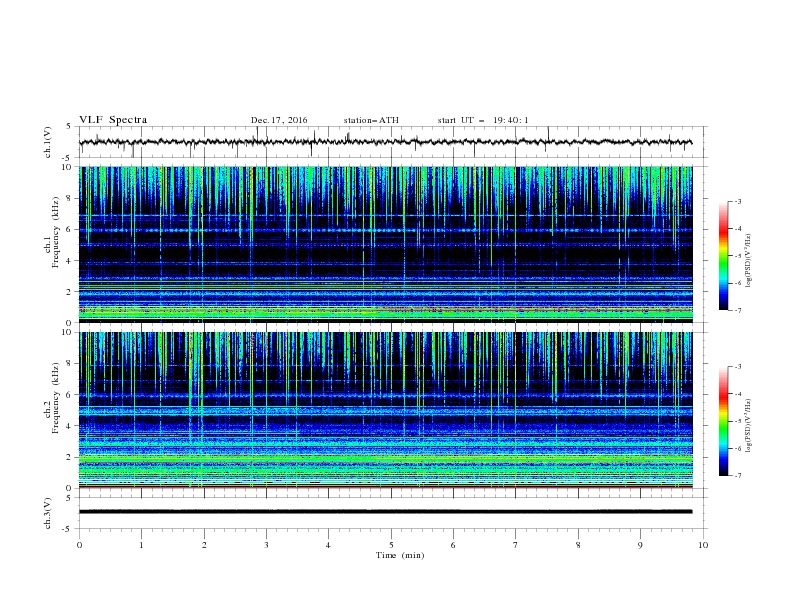Click the ch.1 PSD color bar
Screen dimensions: 792x612
click(723, 256)
